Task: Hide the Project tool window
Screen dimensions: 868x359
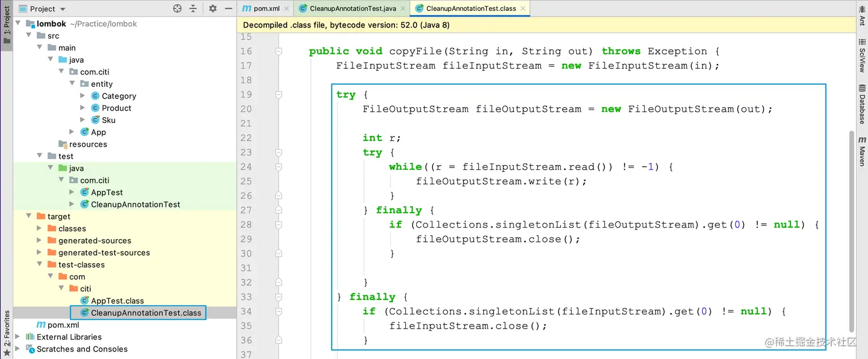Action: tap(228, 9)
